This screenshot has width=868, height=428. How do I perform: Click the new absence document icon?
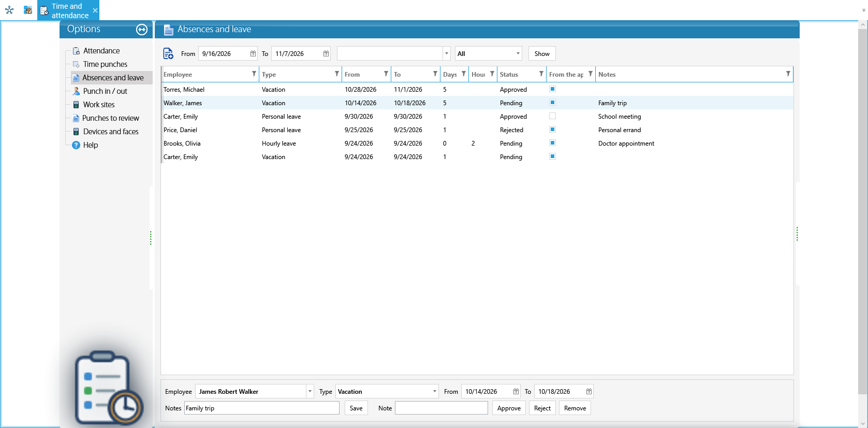pyautogui.click(x=168, y=53)
